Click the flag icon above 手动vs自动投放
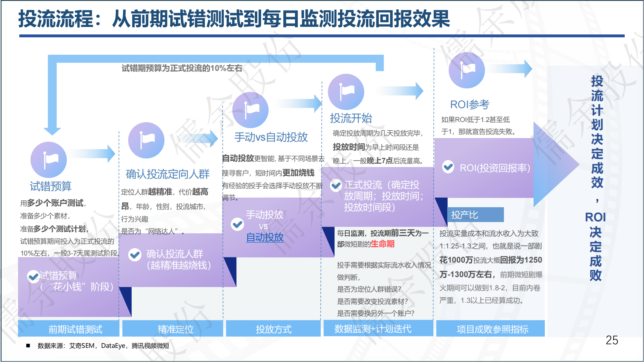 tap(250, 110)
